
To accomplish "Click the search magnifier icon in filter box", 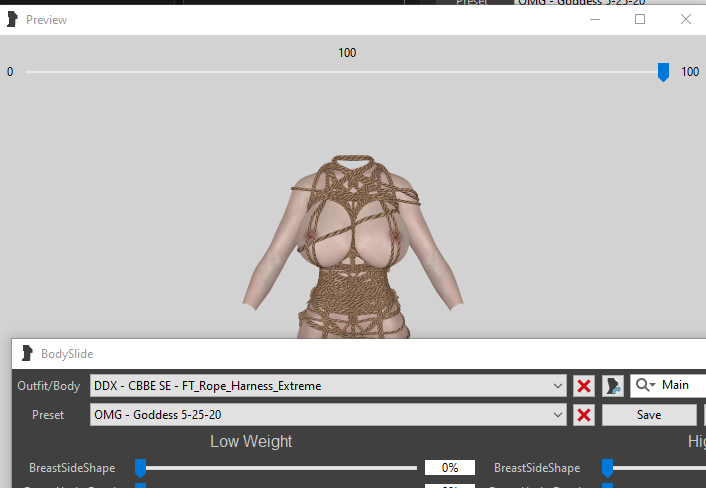I will tap(645, 385).
